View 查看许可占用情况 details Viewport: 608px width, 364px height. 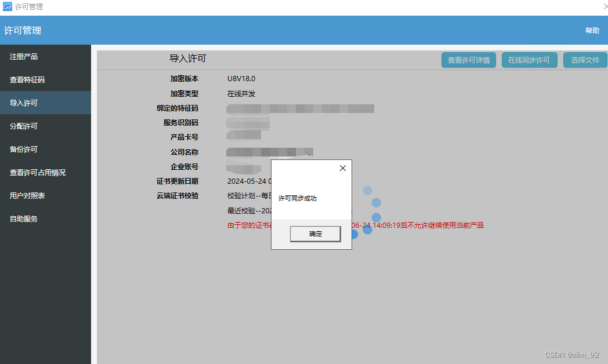pyautogui.click(x=35, y=172)
